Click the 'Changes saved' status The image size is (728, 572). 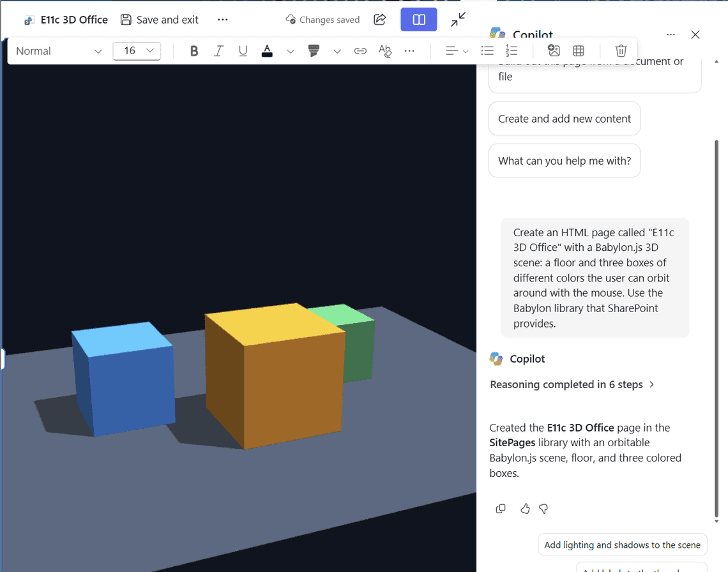(322, 20)
